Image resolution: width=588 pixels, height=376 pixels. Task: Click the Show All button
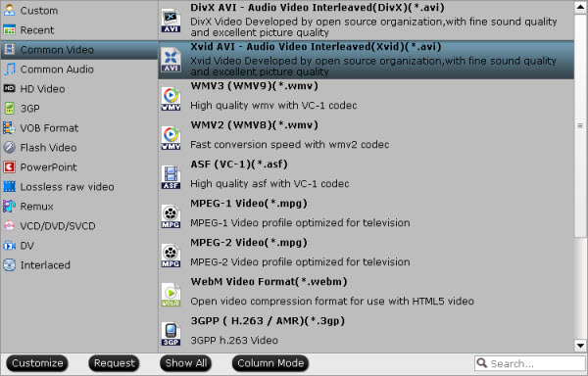[x=185, y=363]
